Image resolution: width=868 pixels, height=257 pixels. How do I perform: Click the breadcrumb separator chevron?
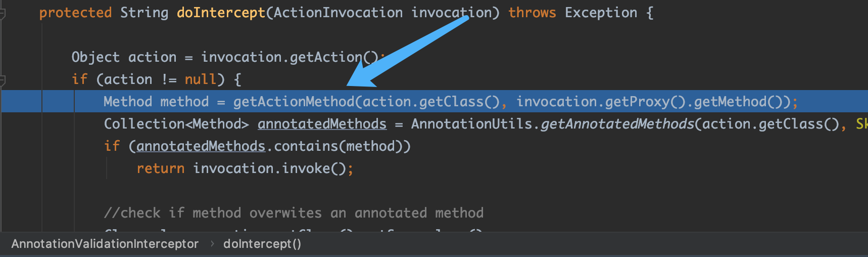212,244
